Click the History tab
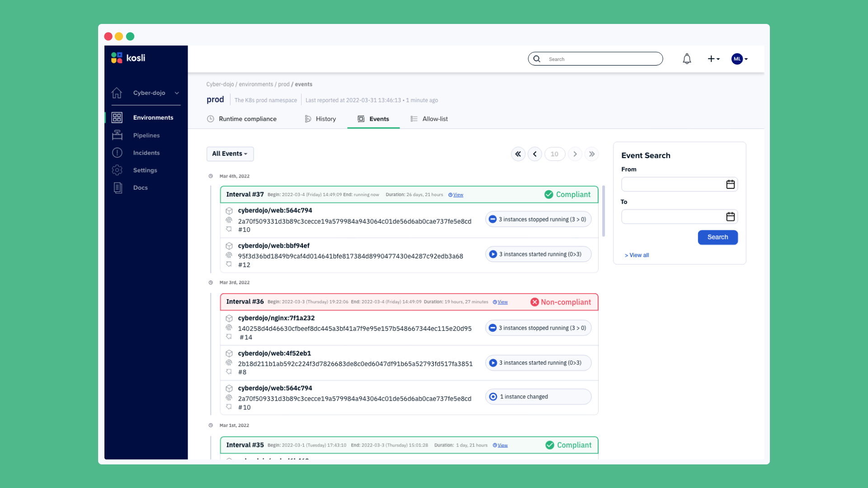The image size is (868, 488). coord(327,118)
